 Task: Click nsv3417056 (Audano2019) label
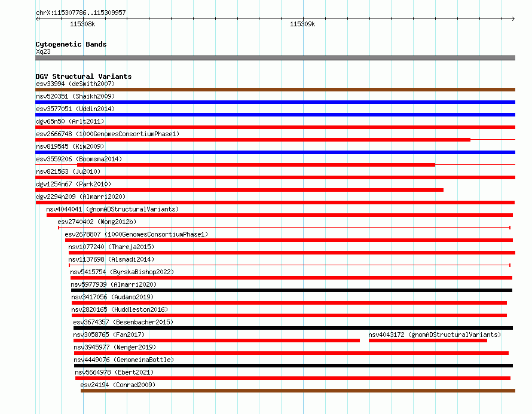coord(112,297)
